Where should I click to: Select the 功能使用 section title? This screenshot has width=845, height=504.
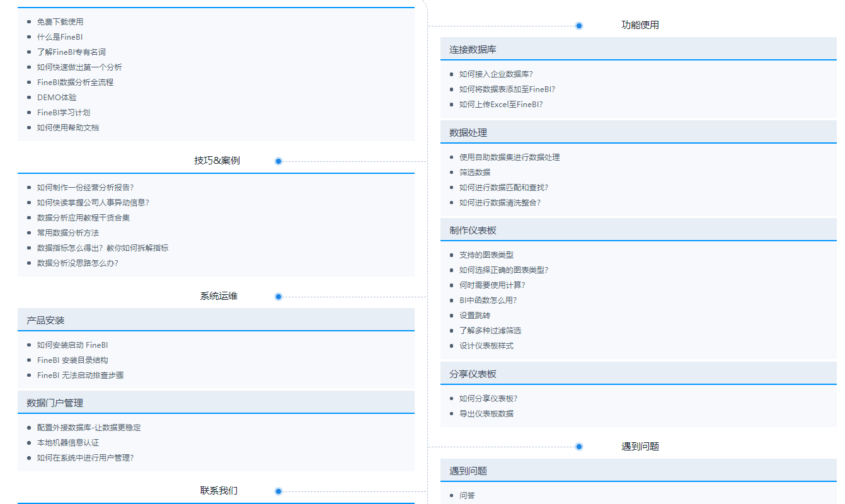(x=640, y=25)
